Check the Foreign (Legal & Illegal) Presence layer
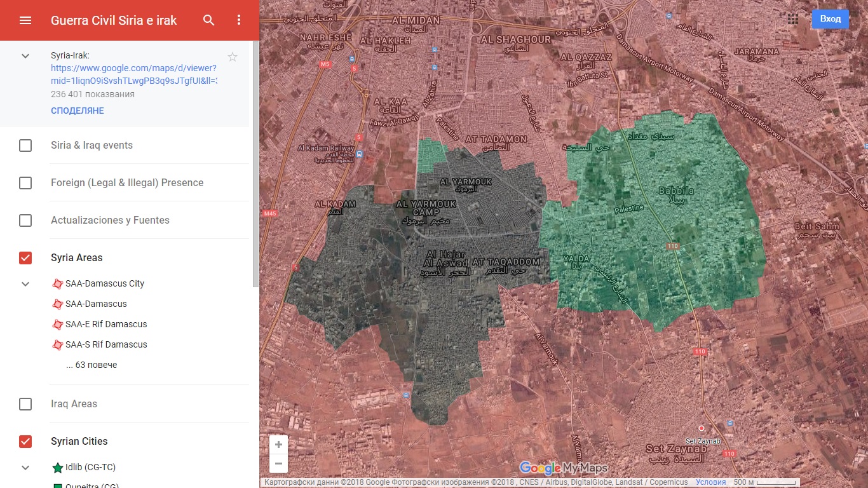Image resolution: width=868 pixels, height=488 pixels. 25,183
